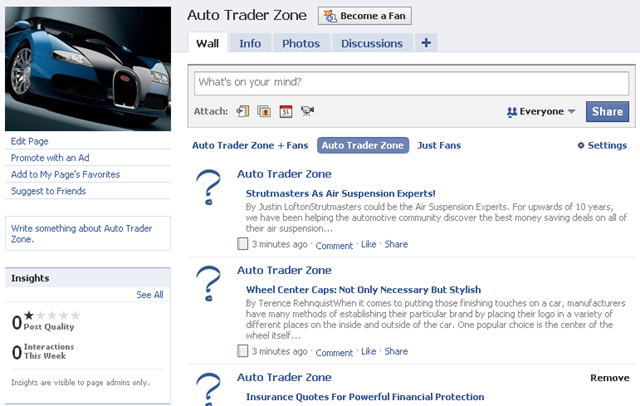
Task: Click the note icon beside Wheel Center Caps timestamp
Action: tap(242, 351)
